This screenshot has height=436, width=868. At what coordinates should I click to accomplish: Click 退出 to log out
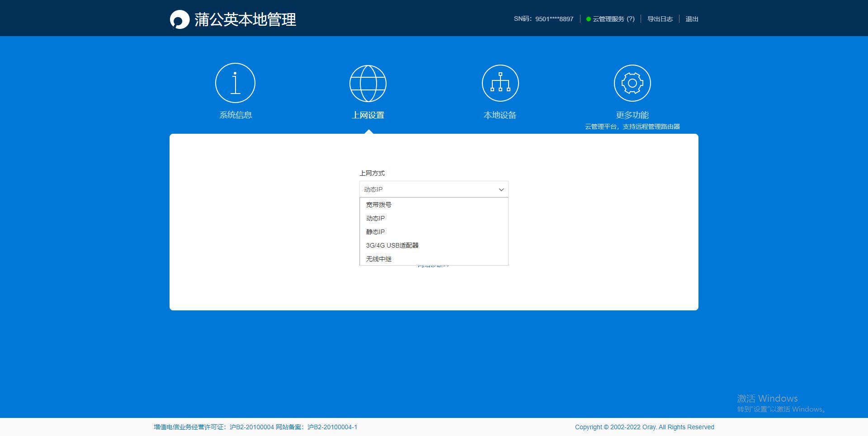[x=692, y=19]
